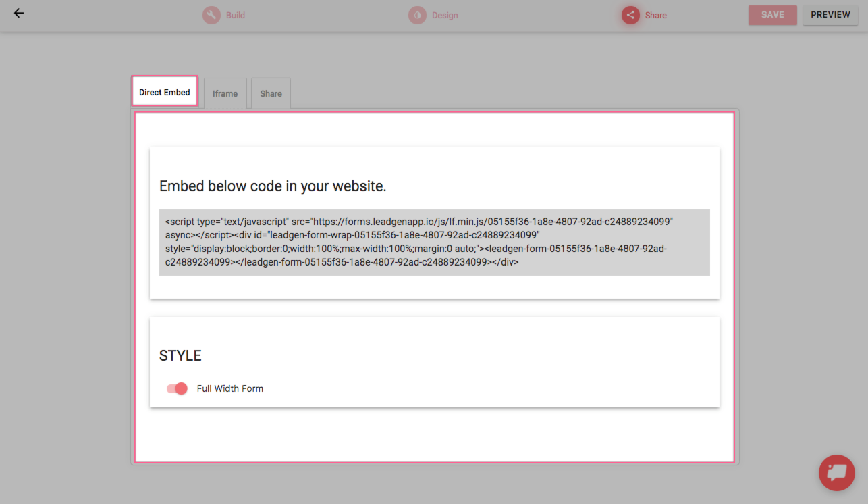Image resolution: width=868 pixels, height=504 pixels.
Task: Switch to the Direct Embed tab
Action: [x=165, y=92]
